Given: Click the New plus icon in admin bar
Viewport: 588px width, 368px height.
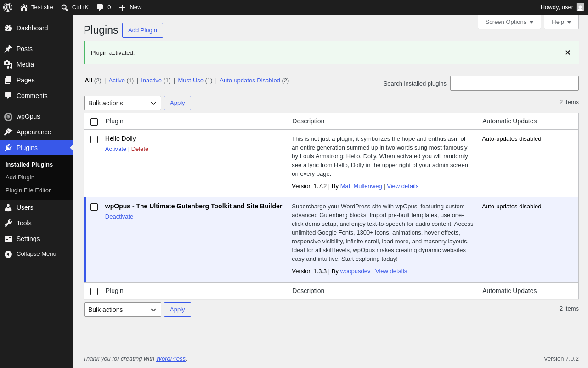Looking at the screenshot, I should coord(122,7).
